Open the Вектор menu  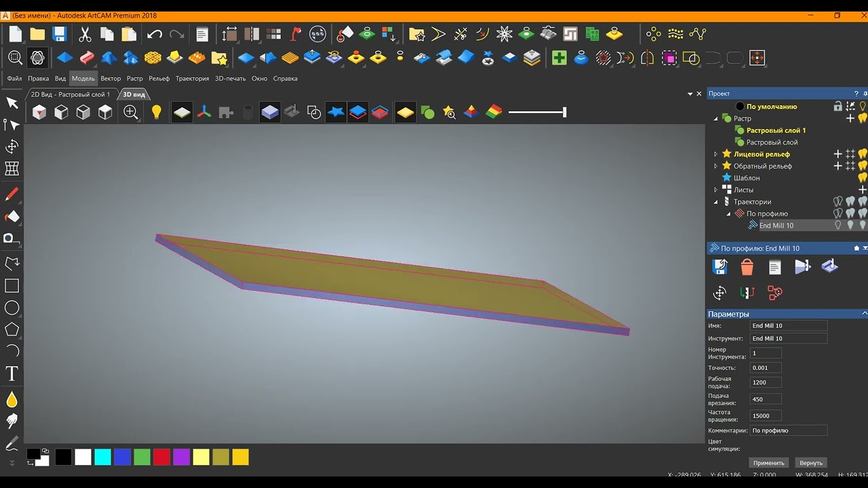(111, 79)
